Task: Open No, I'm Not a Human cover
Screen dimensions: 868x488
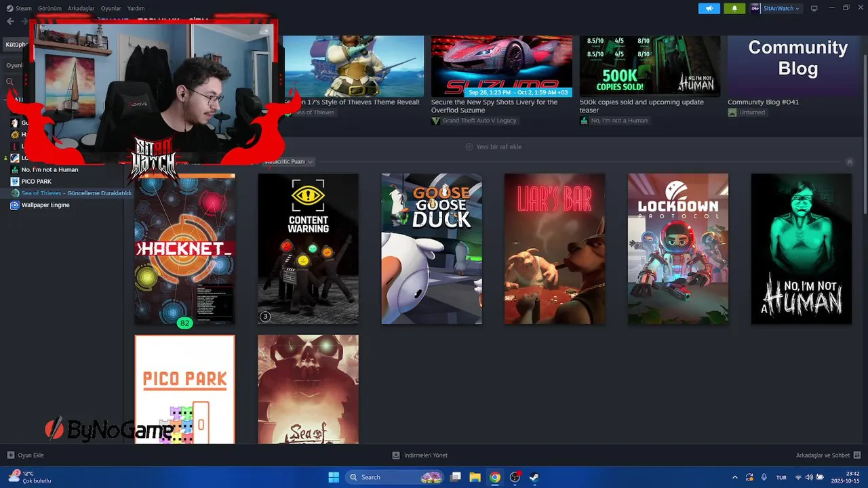Action: click(x=802, y=249)
